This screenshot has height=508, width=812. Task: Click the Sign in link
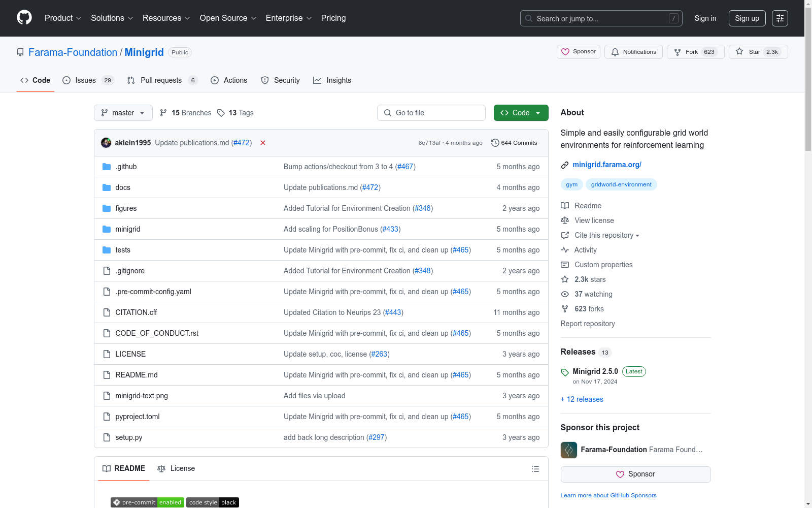705,18
